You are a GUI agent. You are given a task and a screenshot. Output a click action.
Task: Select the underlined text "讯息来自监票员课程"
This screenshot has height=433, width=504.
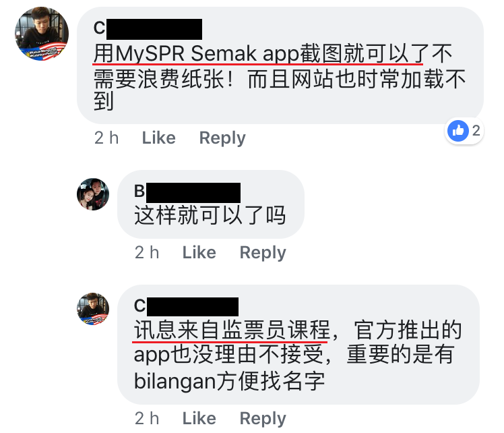[232, 330]
